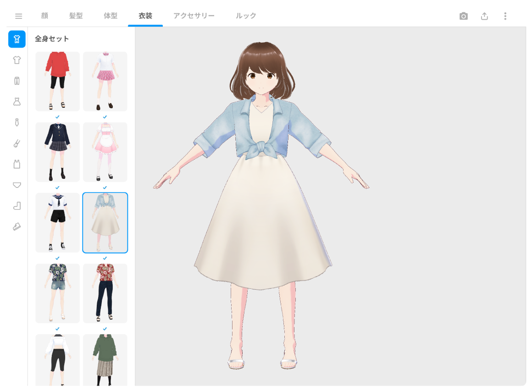Choose the pink maid dress outfit
Viewport: 532px width, 392px height.
tap(105, 152)
